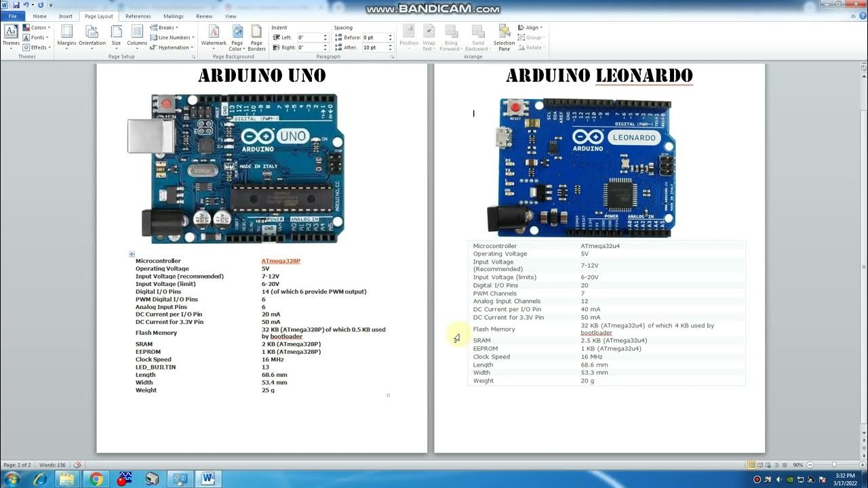868x488 pixels.
Task: Minimize the ribbon with the caret icon
Action: (852, 16)
